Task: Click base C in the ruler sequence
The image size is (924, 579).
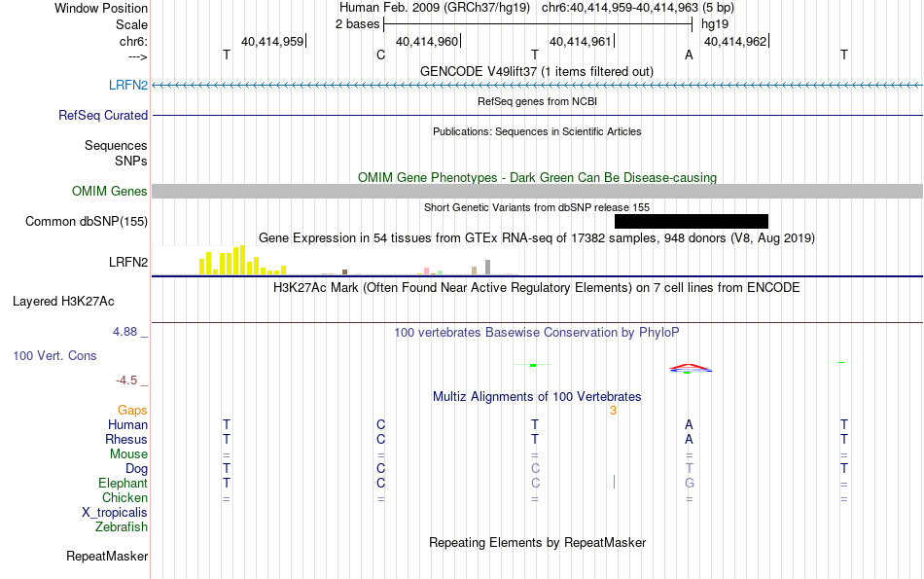Action: click(380, 54)
